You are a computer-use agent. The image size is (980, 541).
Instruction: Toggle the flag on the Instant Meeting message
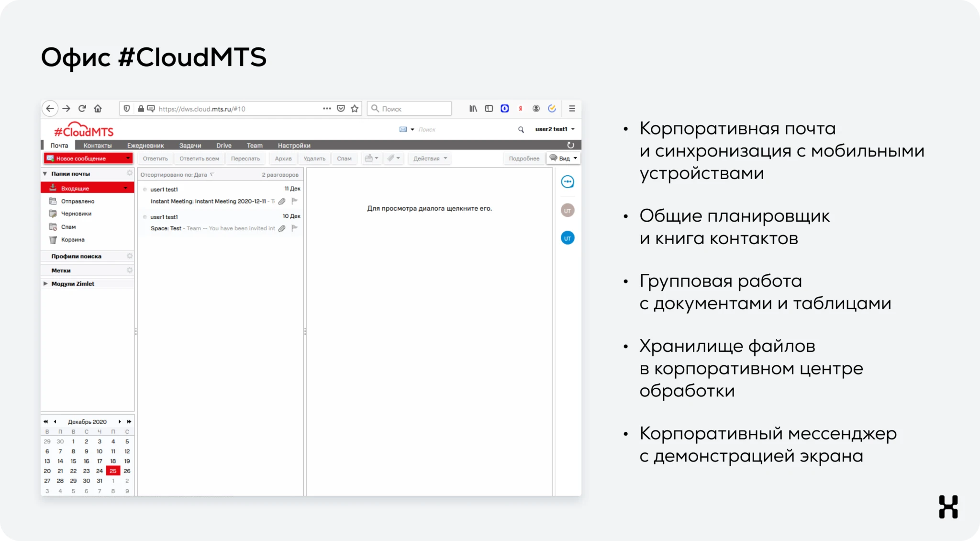click(x=295, y=201)
